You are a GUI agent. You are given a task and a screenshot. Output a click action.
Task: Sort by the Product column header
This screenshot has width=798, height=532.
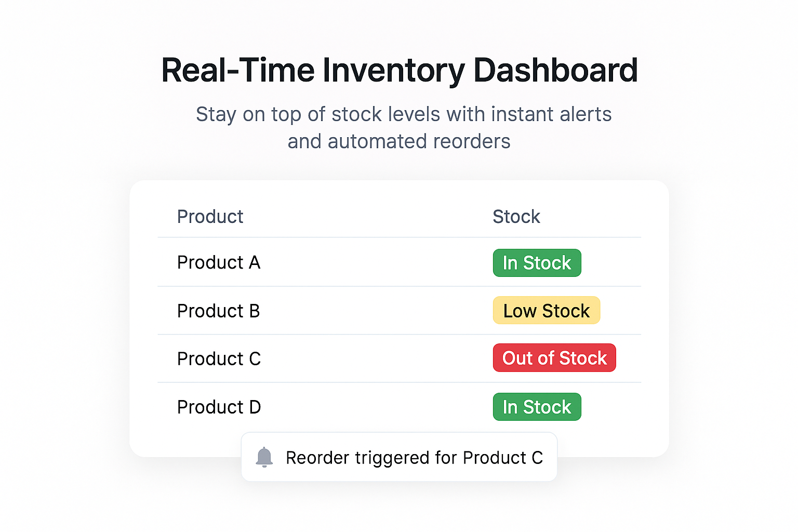210,217
